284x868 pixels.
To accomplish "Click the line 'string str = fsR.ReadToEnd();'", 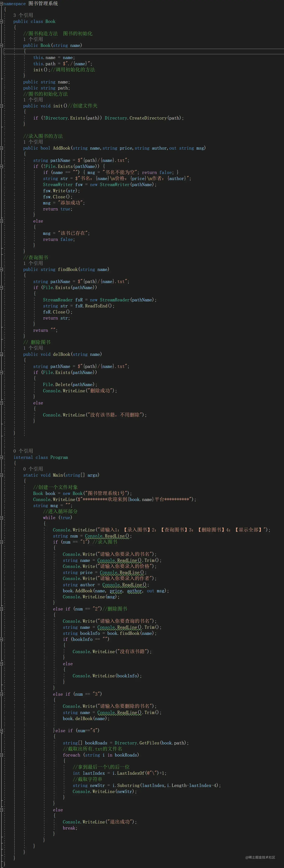I will (79, 306).
